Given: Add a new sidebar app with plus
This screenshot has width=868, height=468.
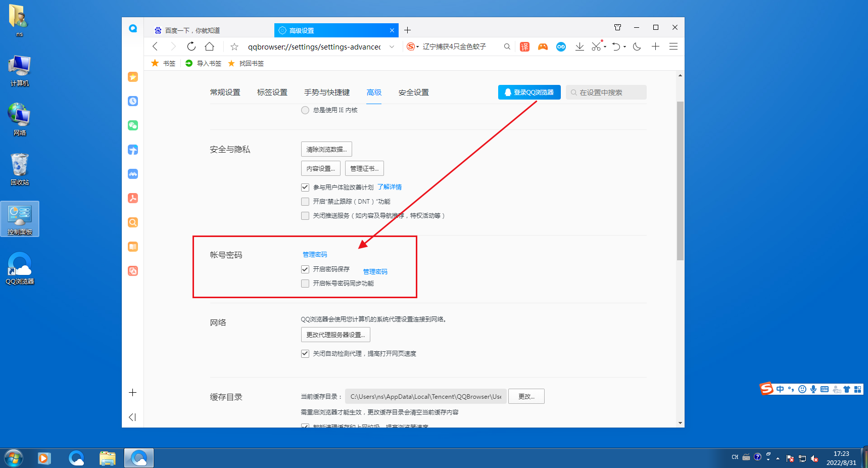Looking at the screenshot, I should tap(132, 393).
